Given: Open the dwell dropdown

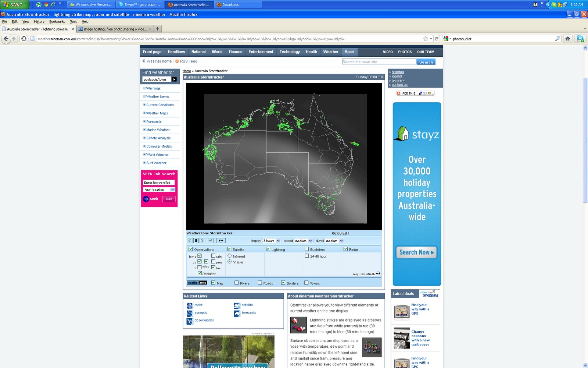Looking at the screenshot, I should pyautogui.click(x=334, y=241).
